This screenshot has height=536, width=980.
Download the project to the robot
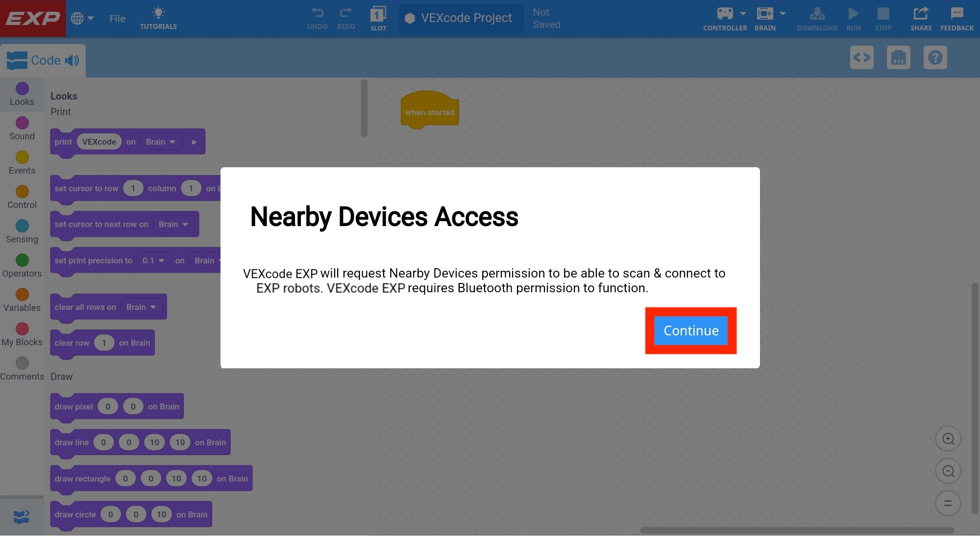pyautogui.click(x=816, y=18)
